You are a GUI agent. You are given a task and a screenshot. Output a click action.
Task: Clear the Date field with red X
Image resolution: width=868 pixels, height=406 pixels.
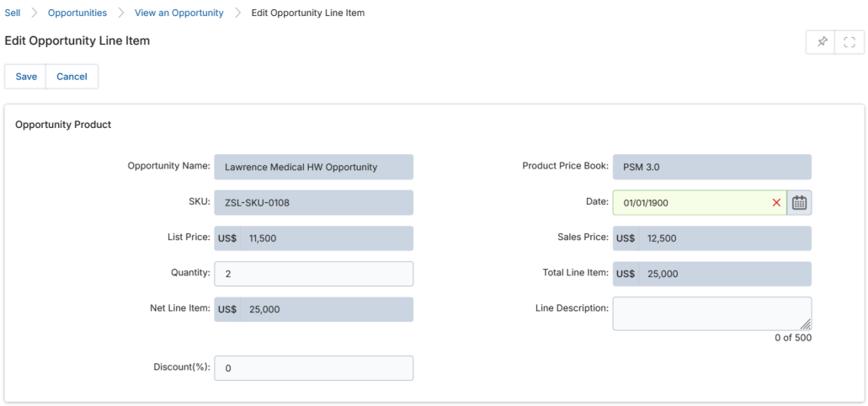tap(776, 203)
